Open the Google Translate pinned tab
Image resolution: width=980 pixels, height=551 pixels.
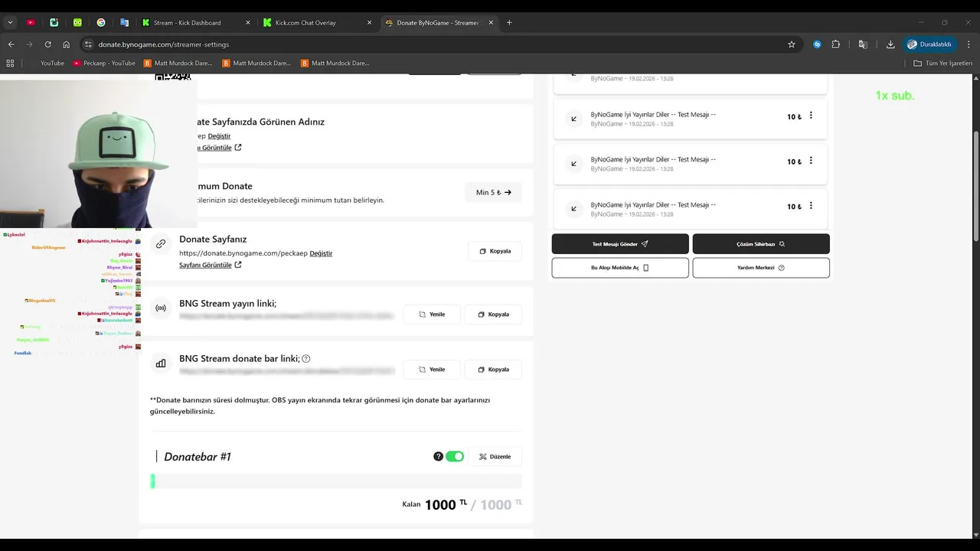(124, 23)
